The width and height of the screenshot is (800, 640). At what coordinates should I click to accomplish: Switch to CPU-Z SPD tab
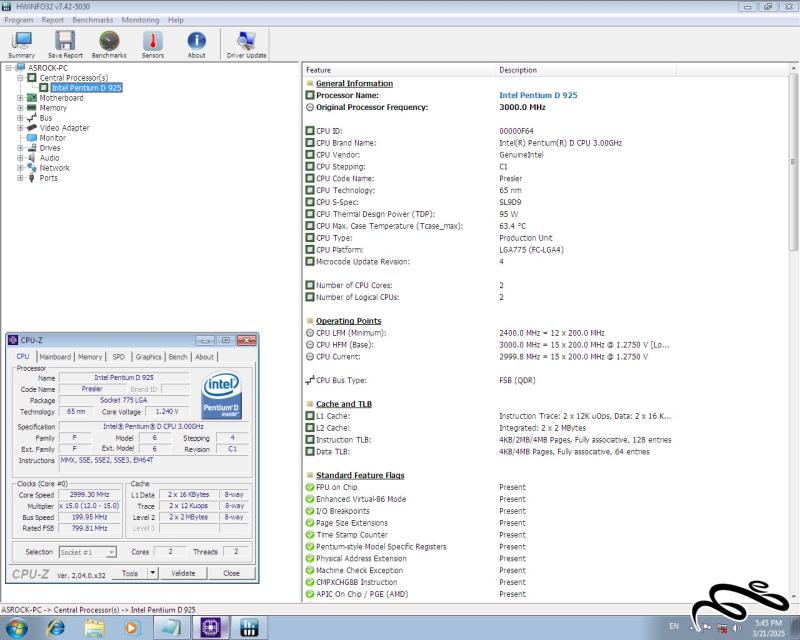(118, 357)
